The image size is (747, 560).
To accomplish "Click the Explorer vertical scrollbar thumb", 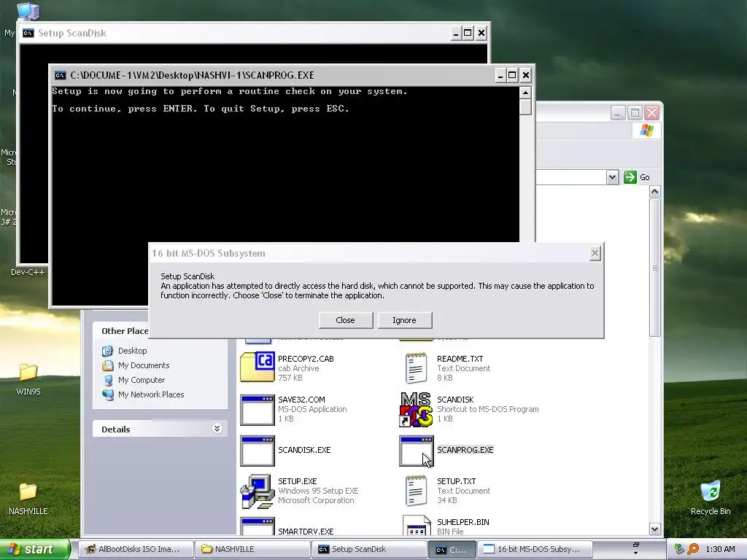I will click(654, 268).
